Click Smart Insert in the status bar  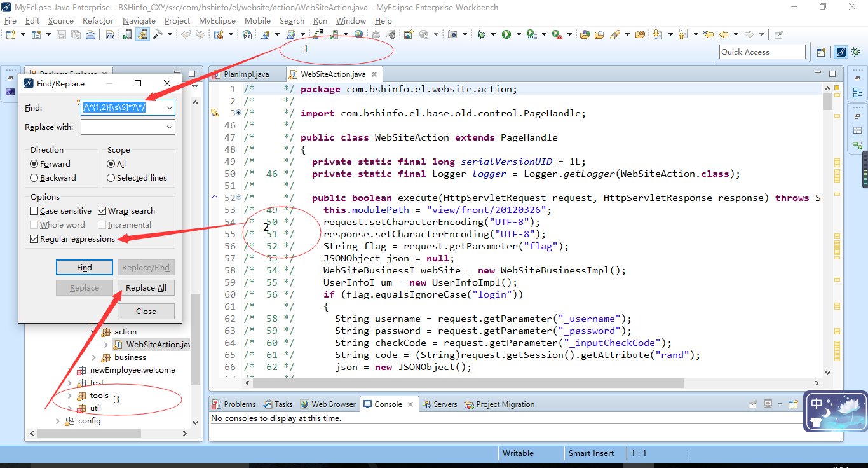click(591, 453)
